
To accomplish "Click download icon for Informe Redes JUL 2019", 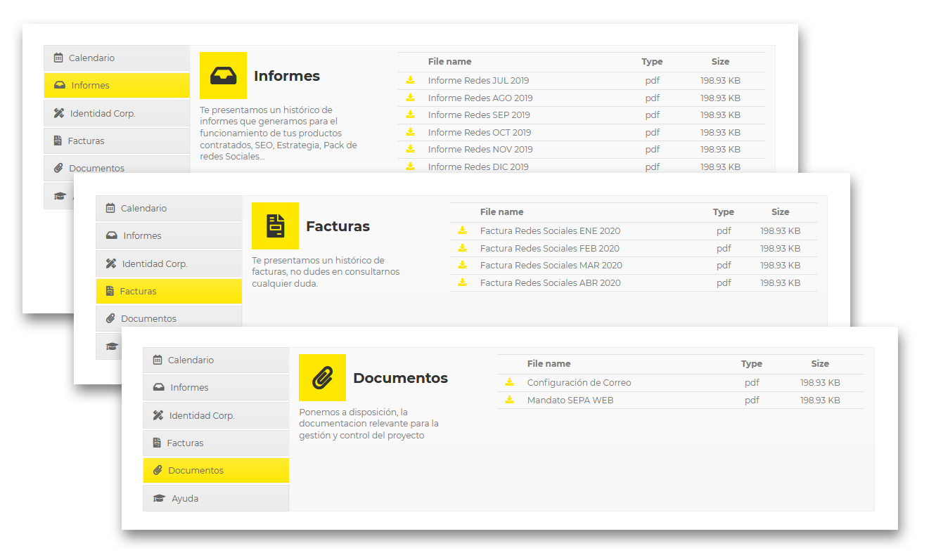I will coord(410,80).
